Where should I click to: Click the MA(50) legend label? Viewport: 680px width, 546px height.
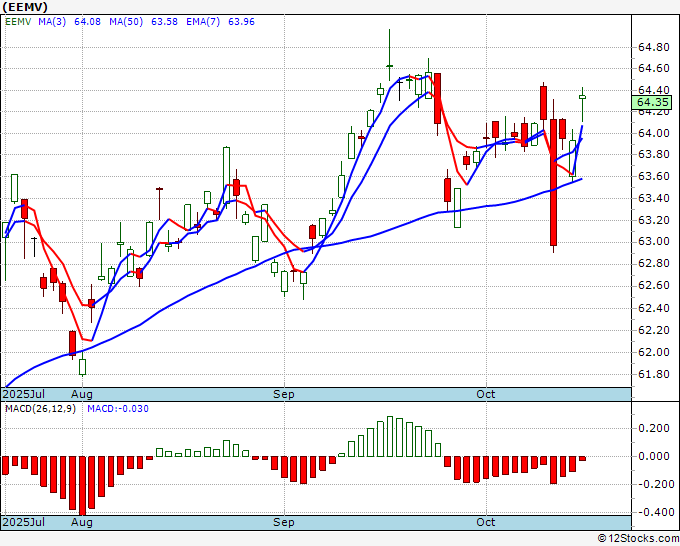coord(126,22)
